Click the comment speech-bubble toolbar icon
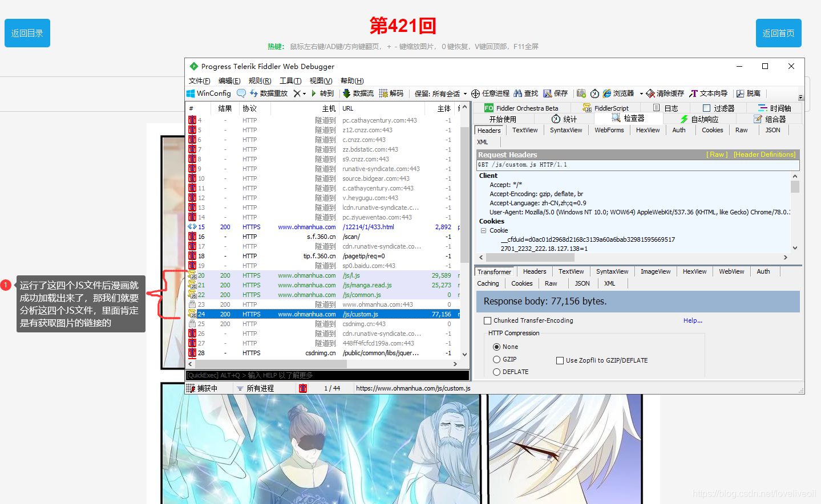 click(241, 94)
